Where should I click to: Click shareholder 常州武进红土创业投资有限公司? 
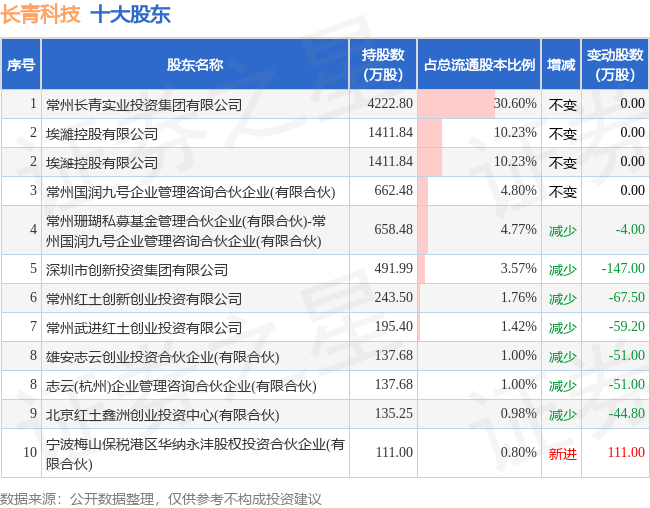144,328
